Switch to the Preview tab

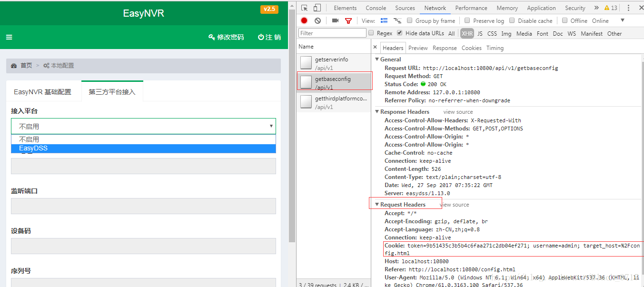(x=418, y=48)
